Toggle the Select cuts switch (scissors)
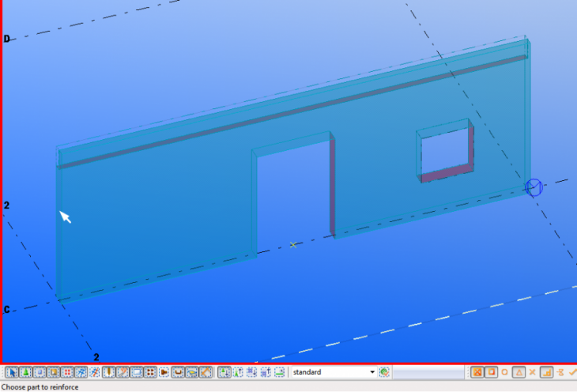Screen dimensions: 577x392 [x=123, y=372]
